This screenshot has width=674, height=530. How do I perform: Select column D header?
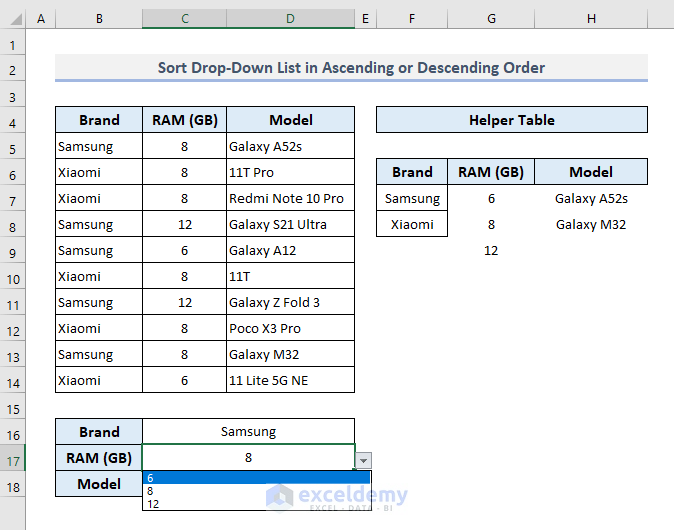291,19
